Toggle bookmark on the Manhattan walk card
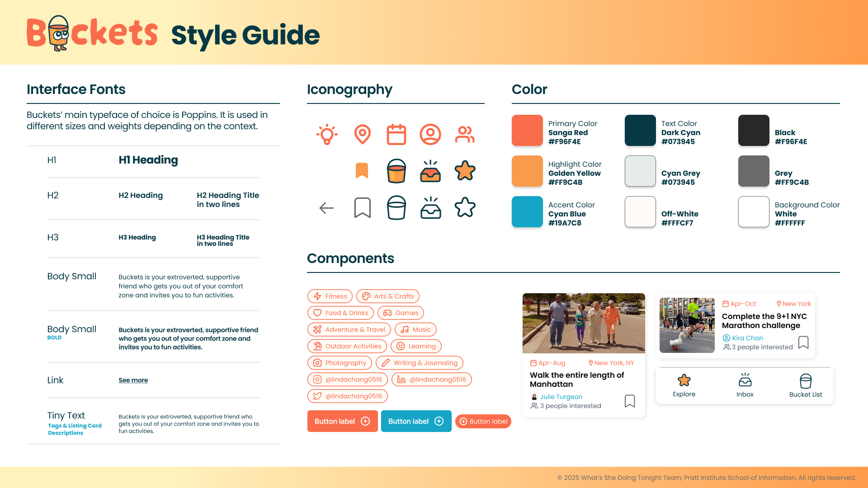The width and height of the screenshot is (868, 488). [x=630, y=401]
